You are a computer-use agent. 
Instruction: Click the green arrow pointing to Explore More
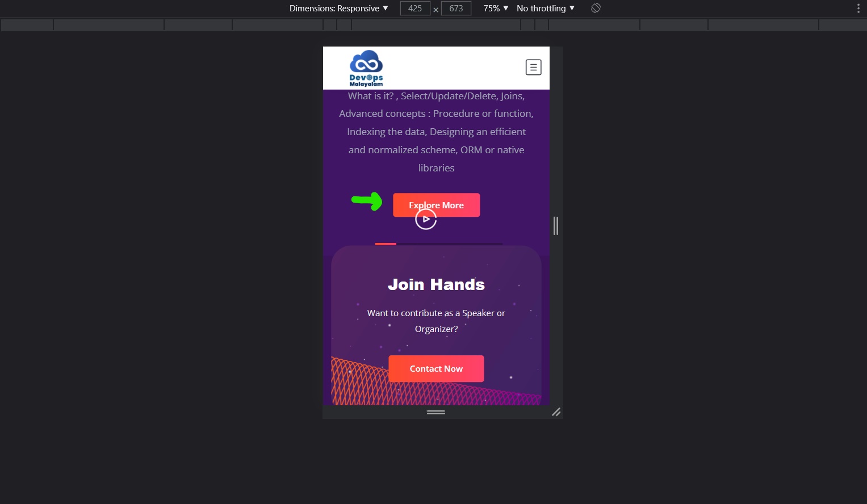pos(366,201)
